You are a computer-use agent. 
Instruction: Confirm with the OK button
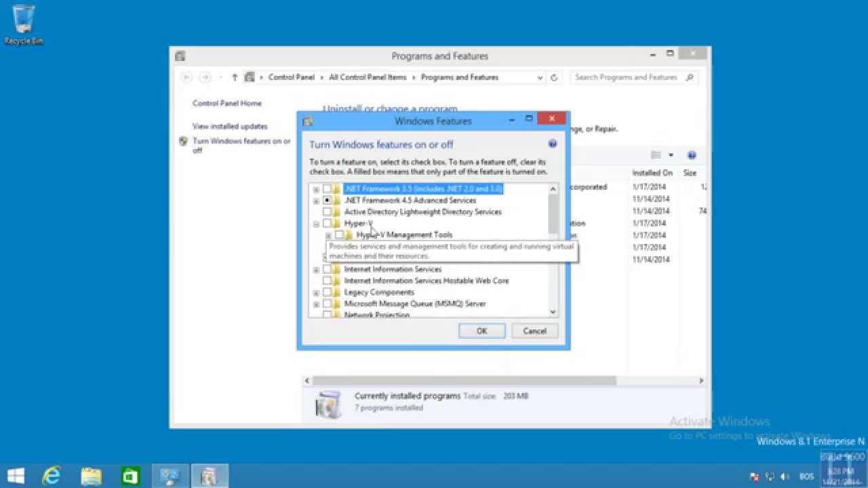(x=481, y=331)
